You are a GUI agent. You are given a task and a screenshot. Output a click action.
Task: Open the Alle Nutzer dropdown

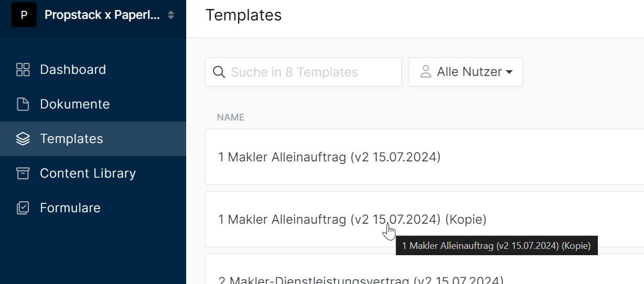pos(466,72)
